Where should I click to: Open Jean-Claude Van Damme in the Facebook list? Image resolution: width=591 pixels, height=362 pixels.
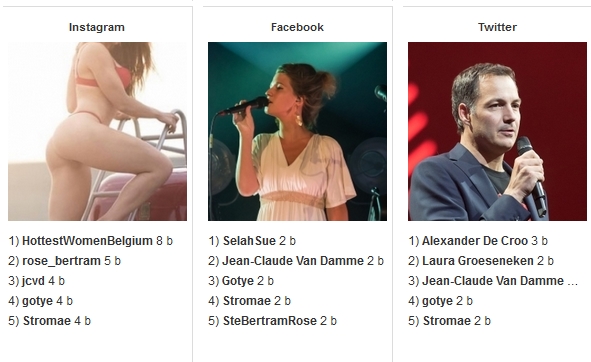(x=293, y=261)
